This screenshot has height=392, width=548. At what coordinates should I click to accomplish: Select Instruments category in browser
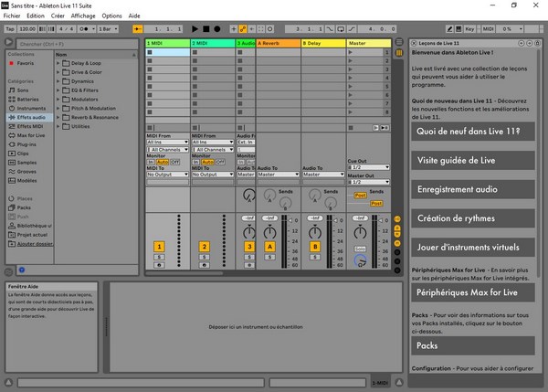31,109
